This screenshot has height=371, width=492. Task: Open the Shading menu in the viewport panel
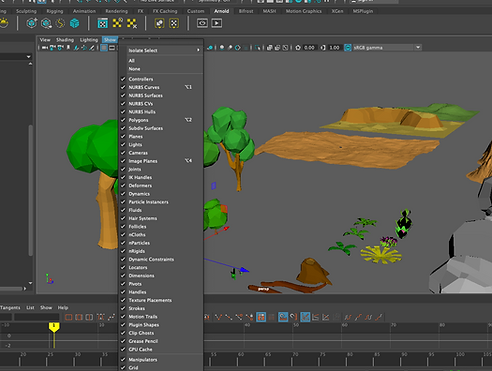coord(65,40)
